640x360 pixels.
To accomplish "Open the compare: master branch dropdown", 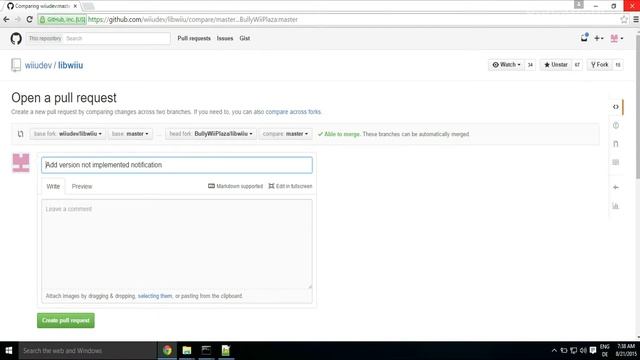I will 285,134.
